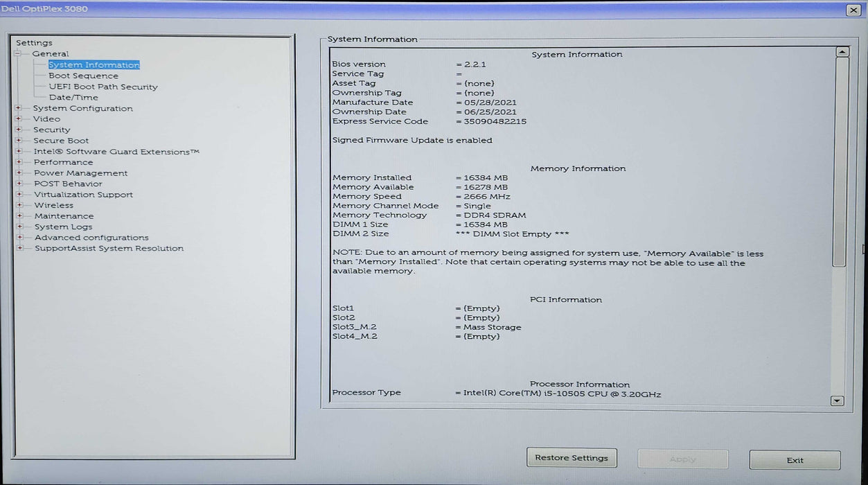Expand the POST Behavior node
This screenshot has width=868, height=485.
(x=19, y=184)
